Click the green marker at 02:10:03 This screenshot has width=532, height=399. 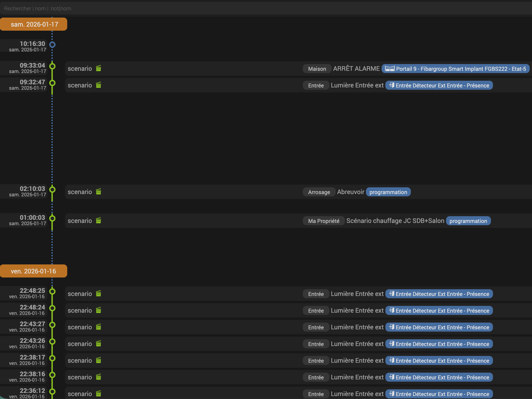point(52,190)
